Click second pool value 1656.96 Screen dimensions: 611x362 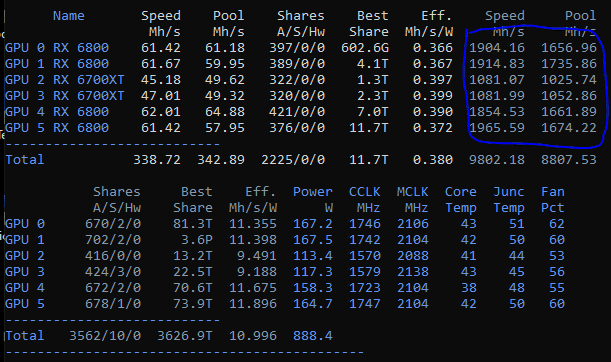click(569, 48)
